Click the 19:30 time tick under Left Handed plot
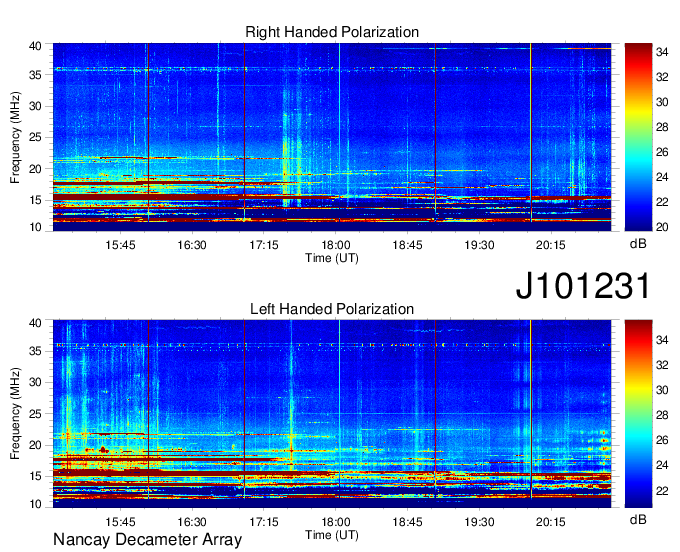 [x=479, y=522]
